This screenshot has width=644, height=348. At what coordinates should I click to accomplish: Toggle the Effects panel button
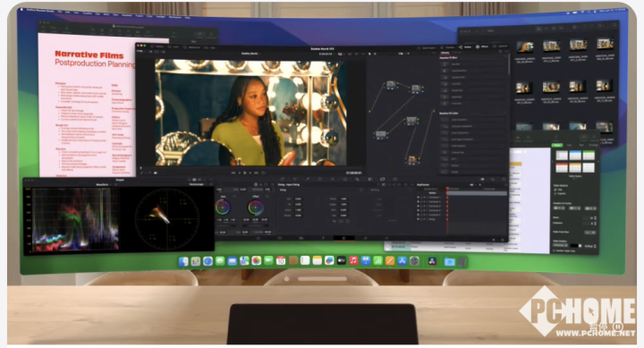(481, 47)
